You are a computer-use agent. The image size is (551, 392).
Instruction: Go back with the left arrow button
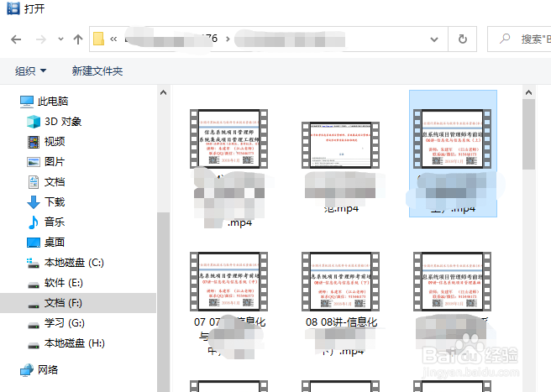pos(16,39)
